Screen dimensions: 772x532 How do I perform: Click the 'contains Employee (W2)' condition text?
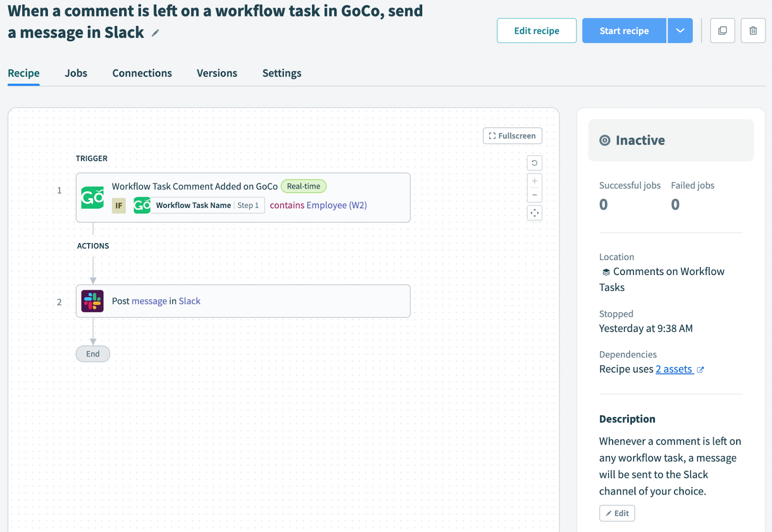[x=318, y=205]
